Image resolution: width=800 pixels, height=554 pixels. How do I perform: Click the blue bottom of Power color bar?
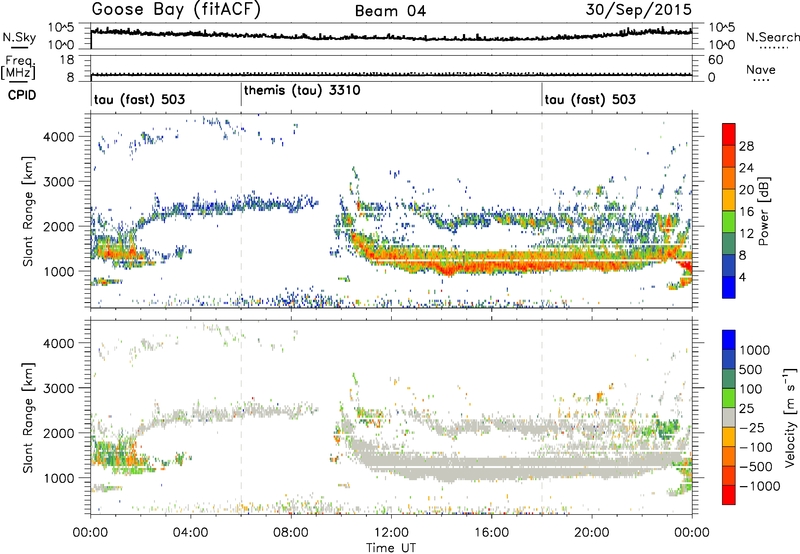[729, 288]
